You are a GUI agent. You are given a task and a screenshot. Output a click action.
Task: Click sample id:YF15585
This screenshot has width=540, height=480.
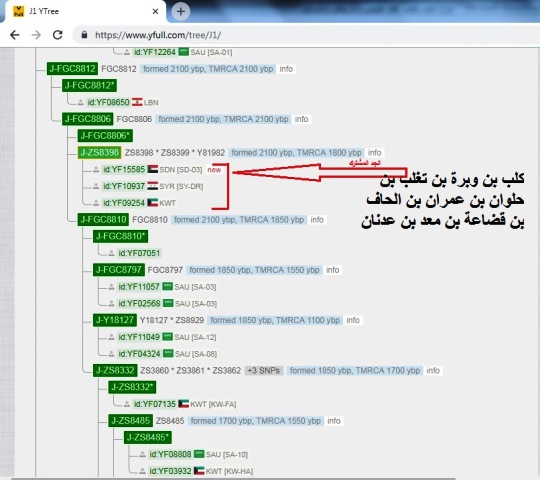(124, 169)
